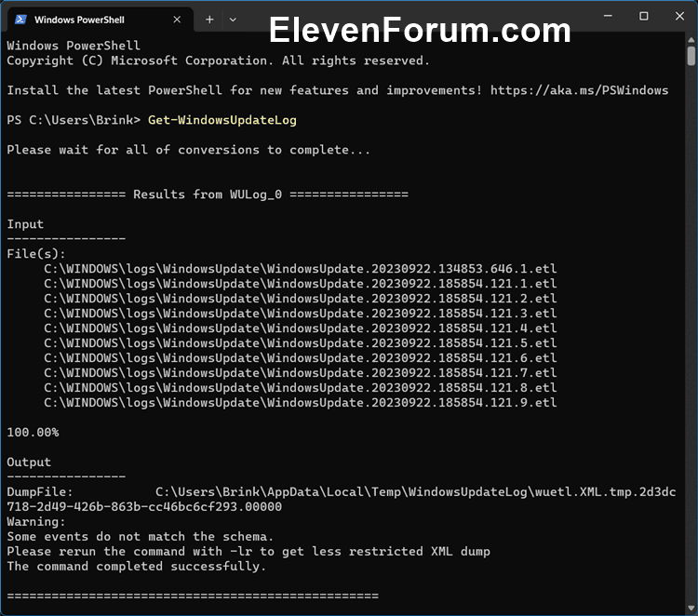Click 'Some events do not match the schema.'

pyautogui.click(x=140, y=537)
